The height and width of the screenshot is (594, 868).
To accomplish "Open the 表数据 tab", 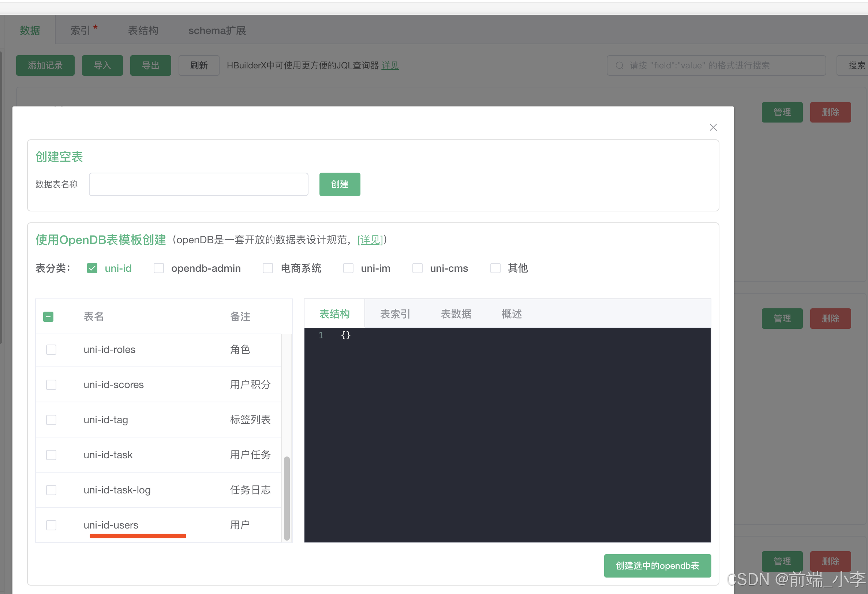I will click(x=456, y=313).
